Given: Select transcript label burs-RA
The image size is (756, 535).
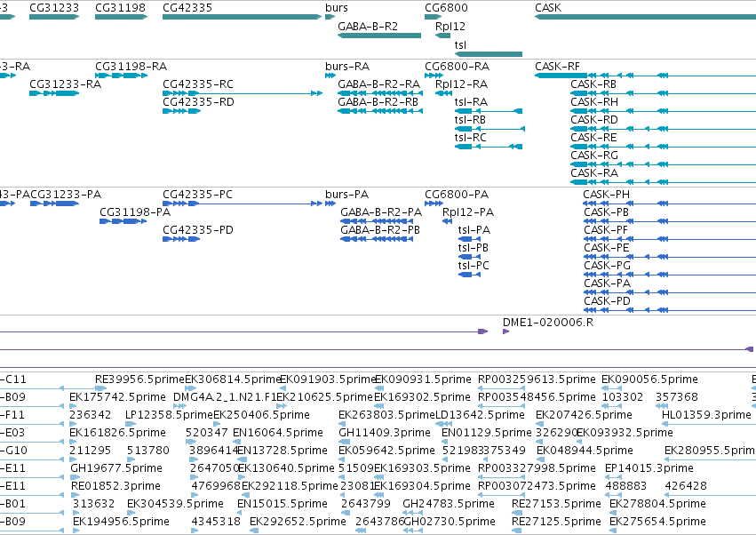Looking at the screenshot, I should coord(347,66).
